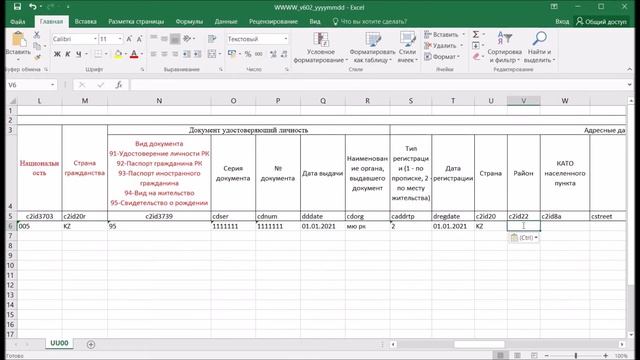
Task: Click the Формат cells button
Action: pyautogui.click(x=442, y=57)
